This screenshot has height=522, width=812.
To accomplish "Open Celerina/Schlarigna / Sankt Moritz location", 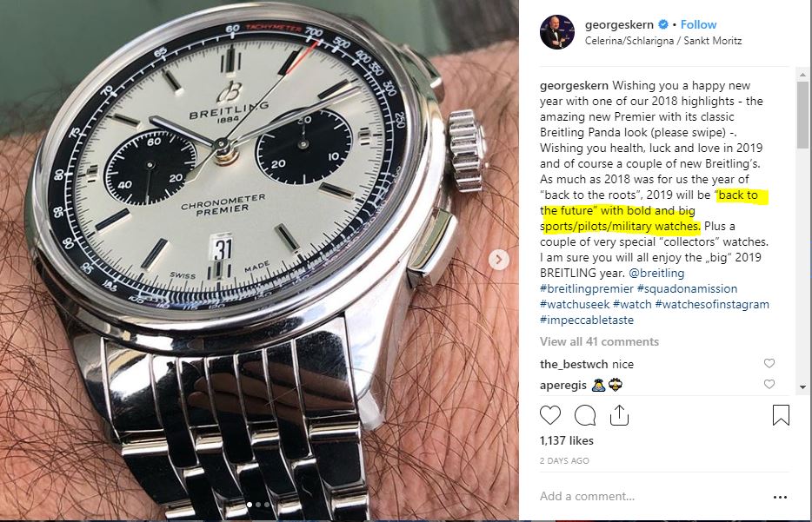I will point(662,41).
